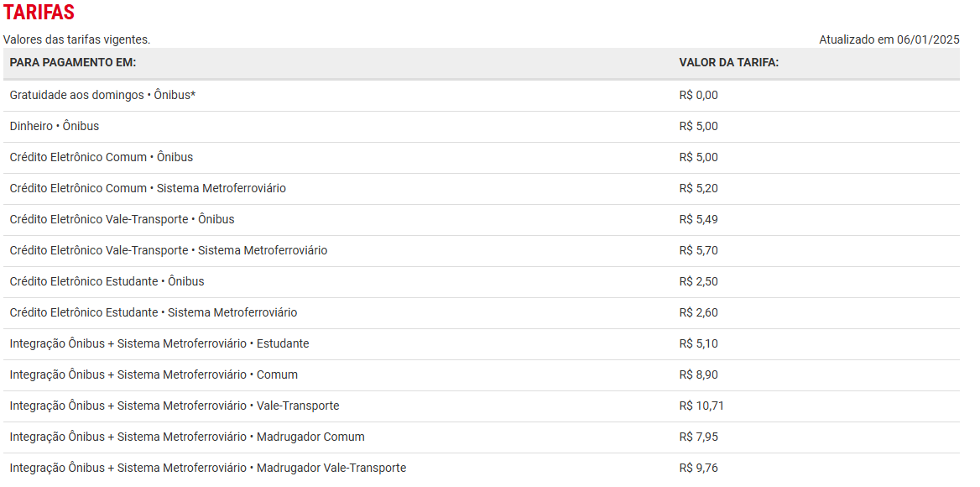The image size is (980, 487).
Task: Select the 'Atualizado em 06/01/2025' text
Action: click(889, 39)
